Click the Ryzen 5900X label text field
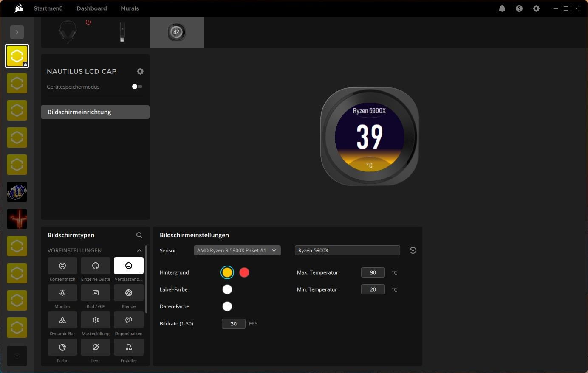Screen dimensions: 588x373 click(348, 250)
